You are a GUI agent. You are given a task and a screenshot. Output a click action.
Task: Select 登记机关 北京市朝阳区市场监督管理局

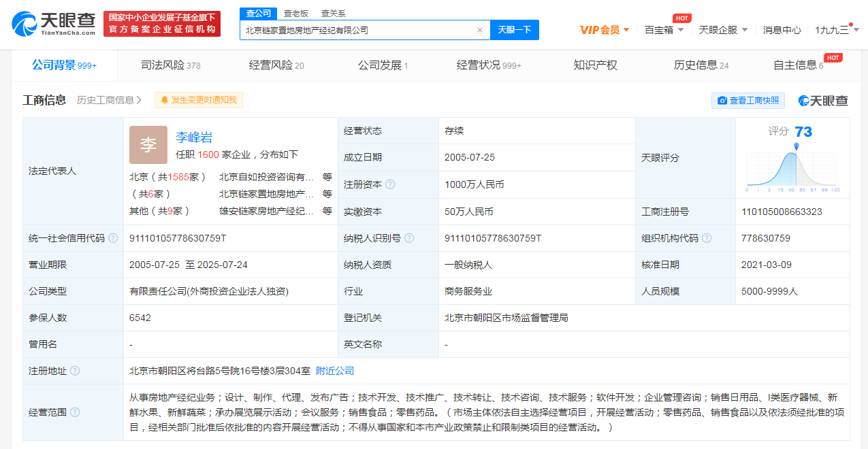[x=507, y=318]
